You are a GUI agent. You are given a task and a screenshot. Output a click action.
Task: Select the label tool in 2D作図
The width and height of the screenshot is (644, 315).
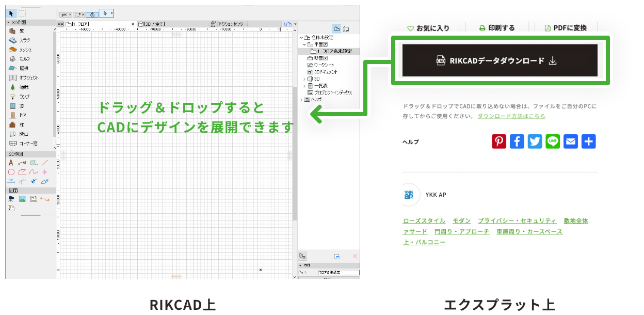click(x=22, y=163)
